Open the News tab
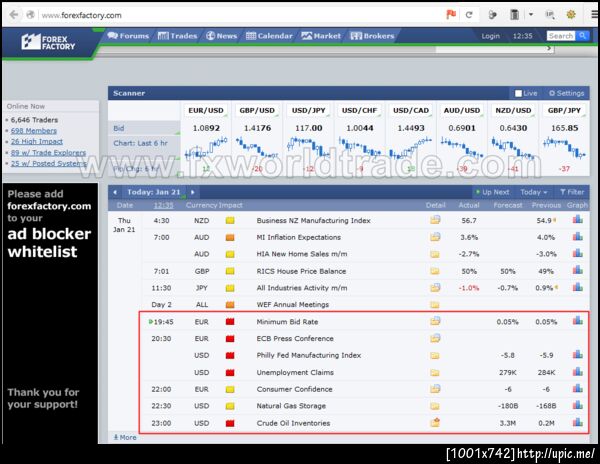Screen dimensions: 600x464 (222, 36)
